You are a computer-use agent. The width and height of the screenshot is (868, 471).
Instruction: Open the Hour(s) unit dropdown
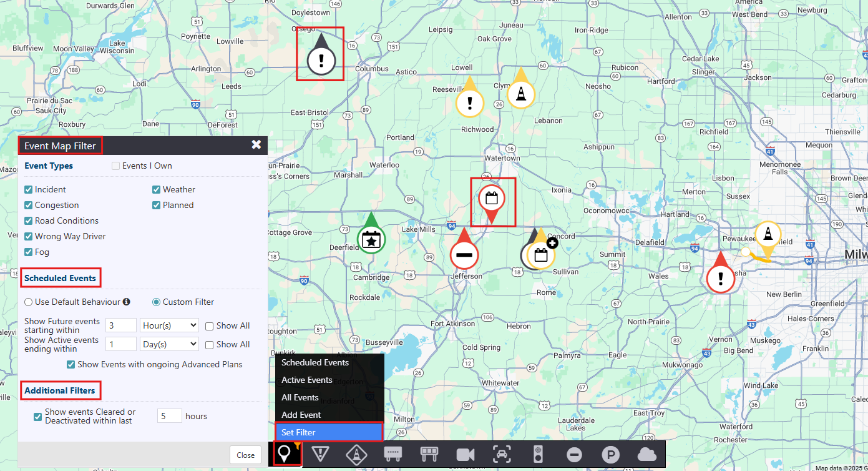169,325
